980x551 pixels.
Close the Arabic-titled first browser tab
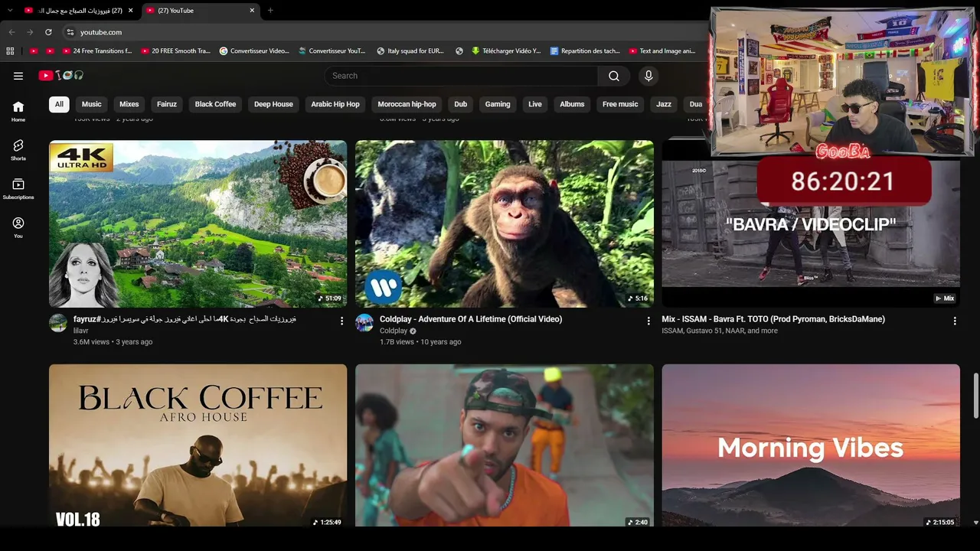tap(131, 11)
